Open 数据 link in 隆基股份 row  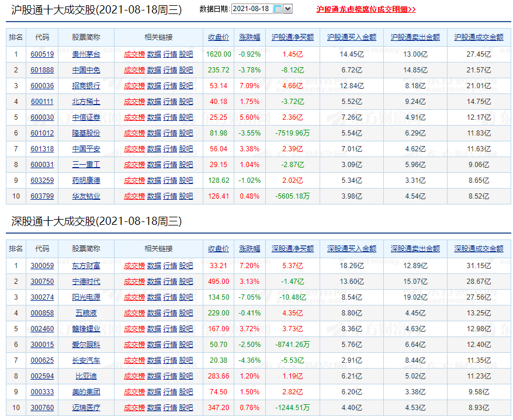pos(154,133)
